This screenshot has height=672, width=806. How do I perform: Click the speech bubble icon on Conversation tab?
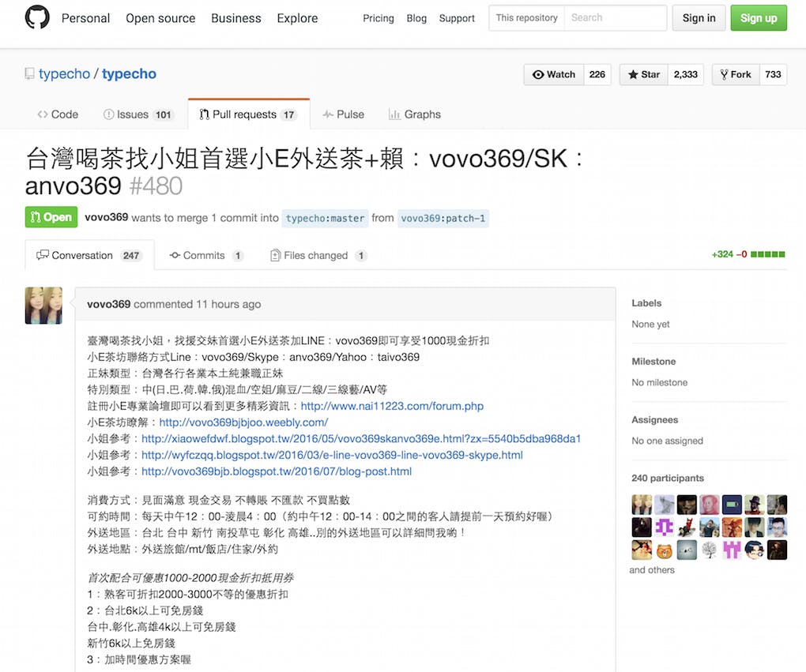44,254
